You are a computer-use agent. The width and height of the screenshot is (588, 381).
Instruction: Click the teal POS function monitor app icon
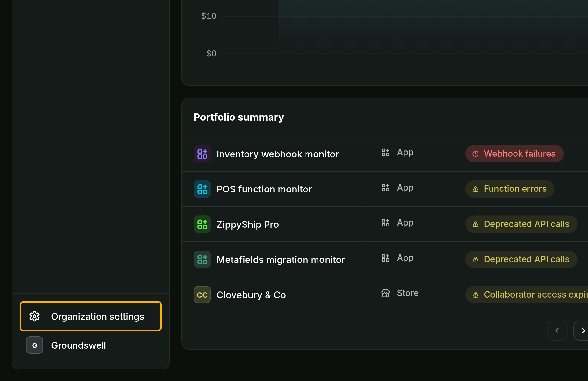coord(202,189)
